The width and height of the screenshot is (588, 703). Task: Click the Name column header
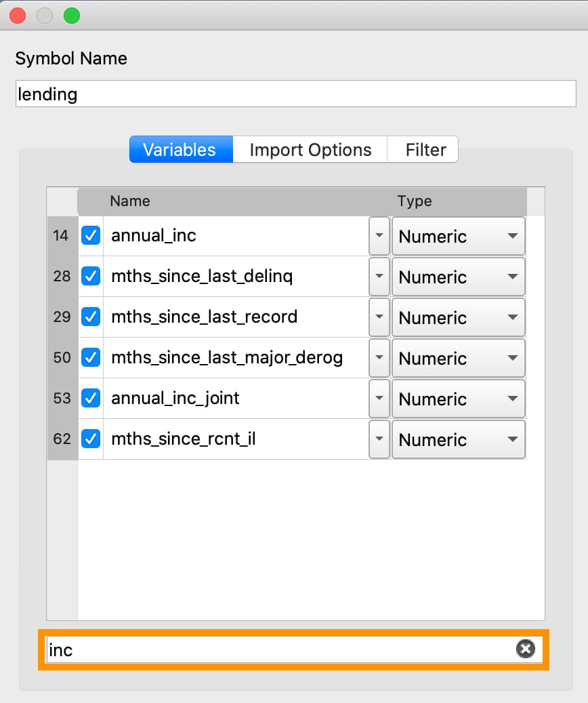coord(130,201)
